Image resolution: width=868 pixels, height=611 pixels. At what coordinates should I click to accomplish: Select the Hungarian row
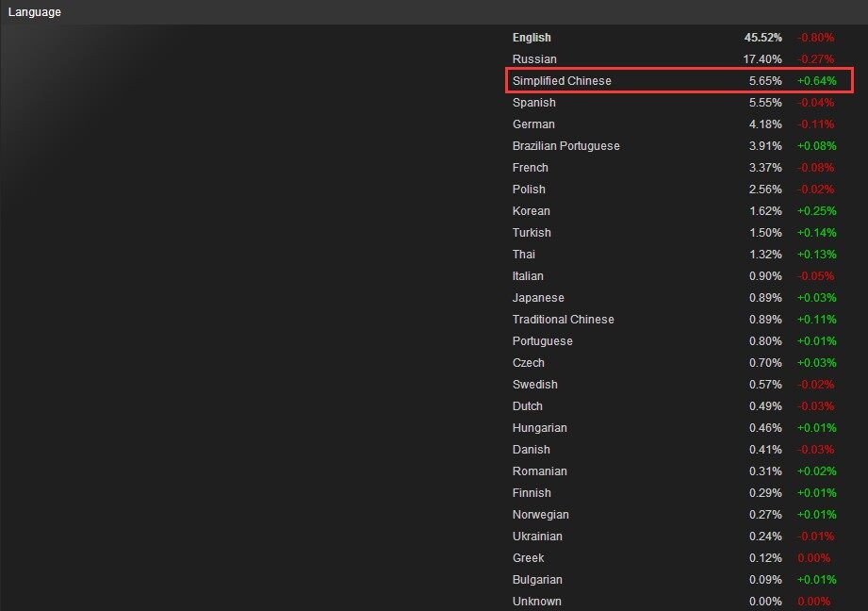pyautogui.click(x=673, y=428)
